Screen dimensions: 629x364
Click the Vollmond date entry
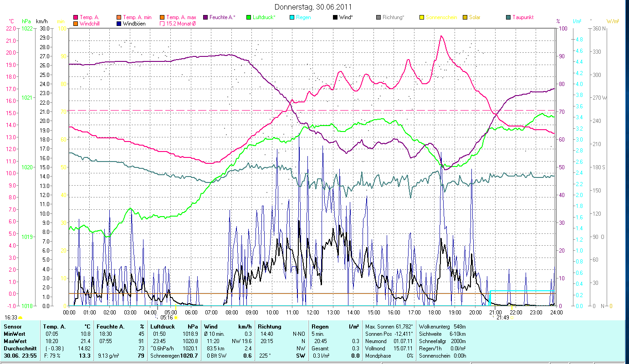(x=389, y=349)
